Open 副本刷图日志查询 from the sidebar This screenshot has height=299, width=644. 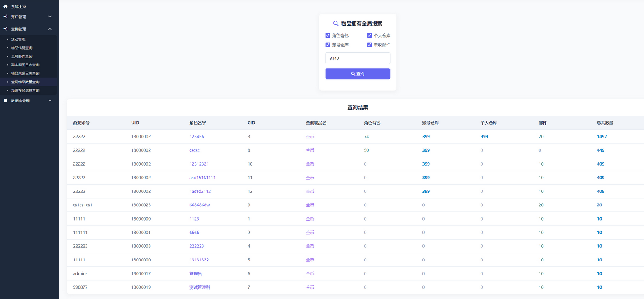point(25,65)
